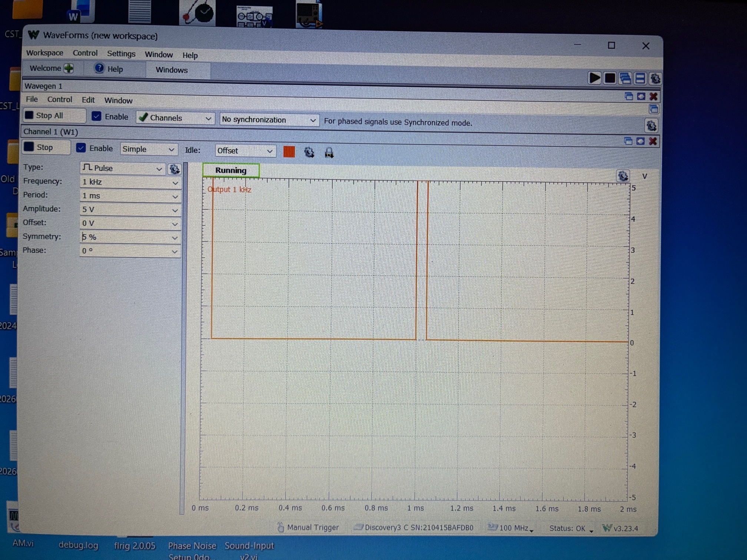The height and width of the screenshot is (560, 747).
Task: Switch to the Windows tab
Action: [x=172, y=70]
